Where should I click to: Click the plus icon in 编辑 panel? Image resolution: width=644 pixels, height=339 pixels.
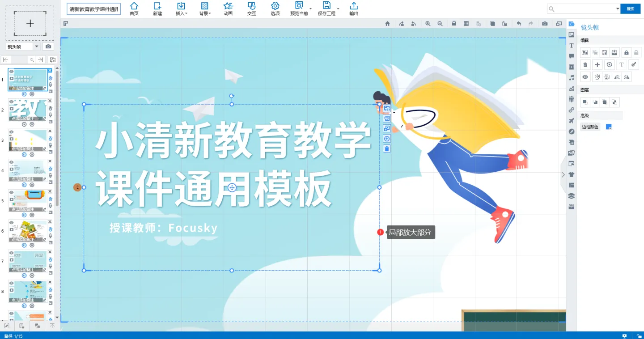coord(597,65)
